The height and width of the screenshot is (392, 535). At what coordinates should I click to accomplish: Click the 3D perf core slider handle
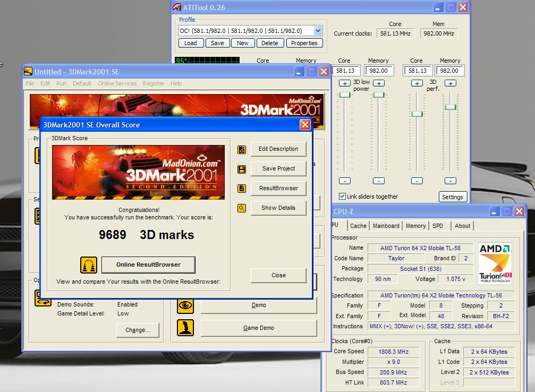[x=417, y=114]
